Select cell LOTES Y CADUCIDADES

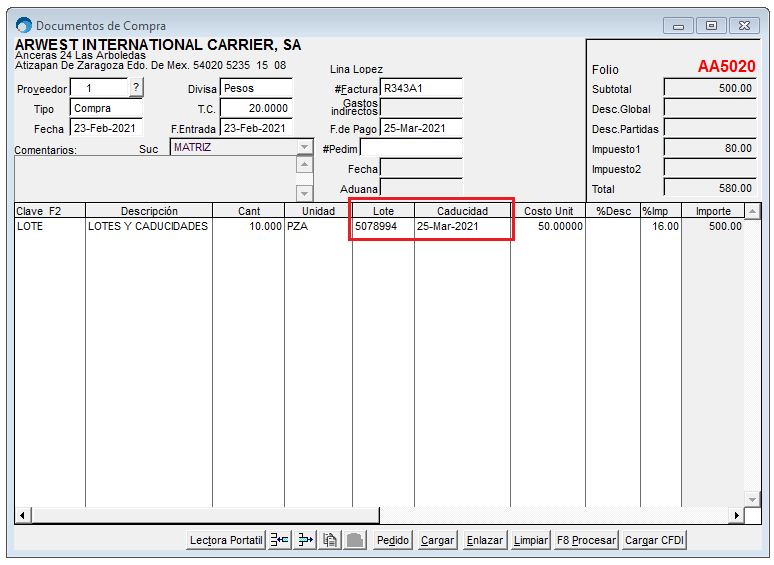(149, 226)
